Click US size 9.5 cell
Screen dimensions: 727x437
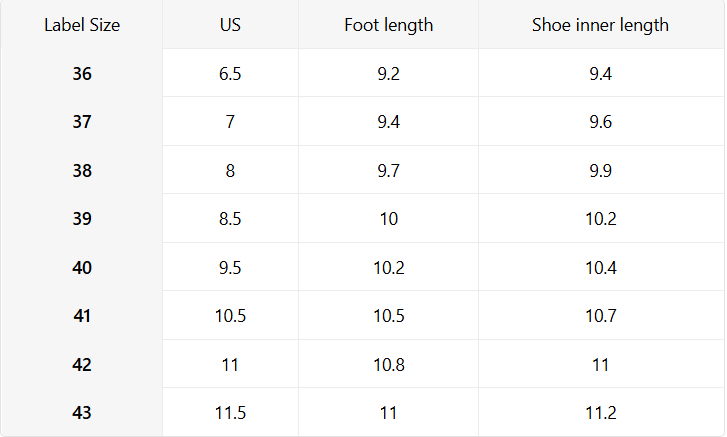click(230, 267)
